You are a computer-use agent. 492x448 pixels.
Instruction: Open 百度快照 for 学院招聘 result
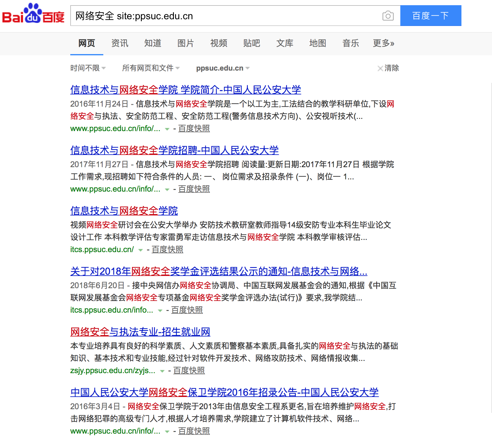(194, 189)
